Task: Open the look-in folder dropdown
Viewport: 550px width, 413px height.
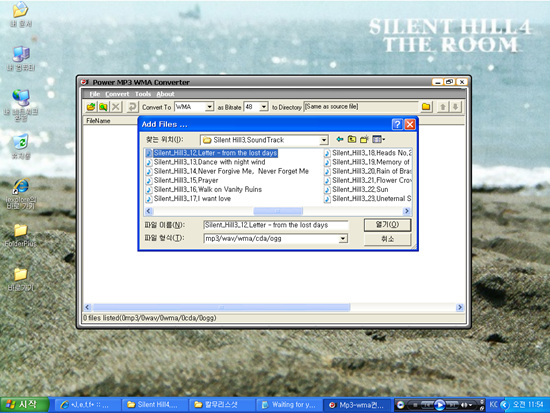Action: click(x=324, y=140)
